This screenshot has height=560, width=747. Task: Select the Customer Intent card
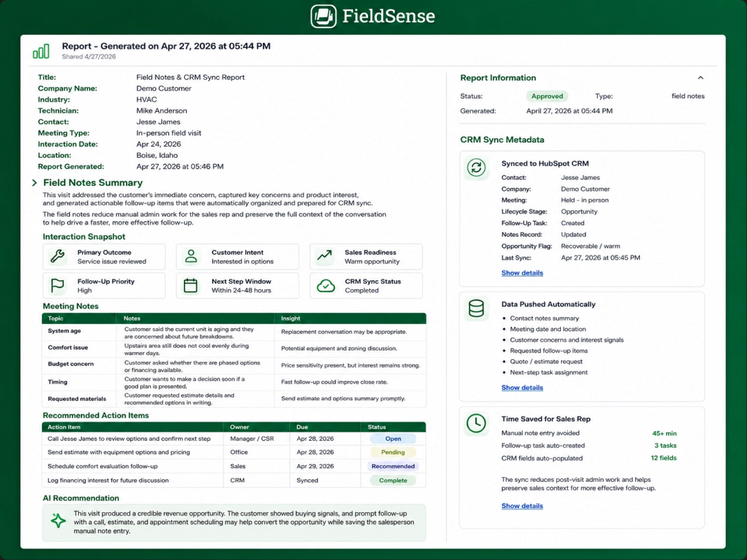point(237,257)
